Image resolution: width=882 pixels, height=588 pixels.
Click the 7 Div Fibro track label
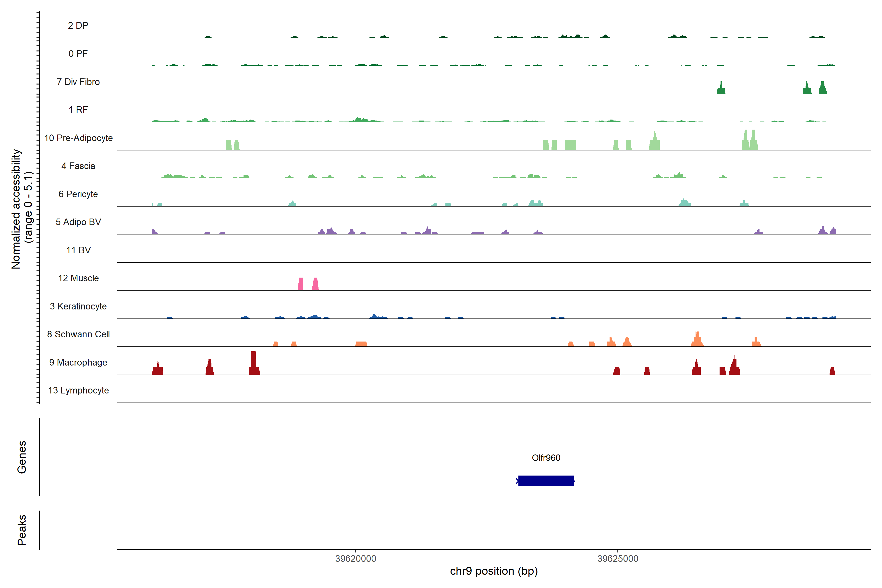(78, 82)
